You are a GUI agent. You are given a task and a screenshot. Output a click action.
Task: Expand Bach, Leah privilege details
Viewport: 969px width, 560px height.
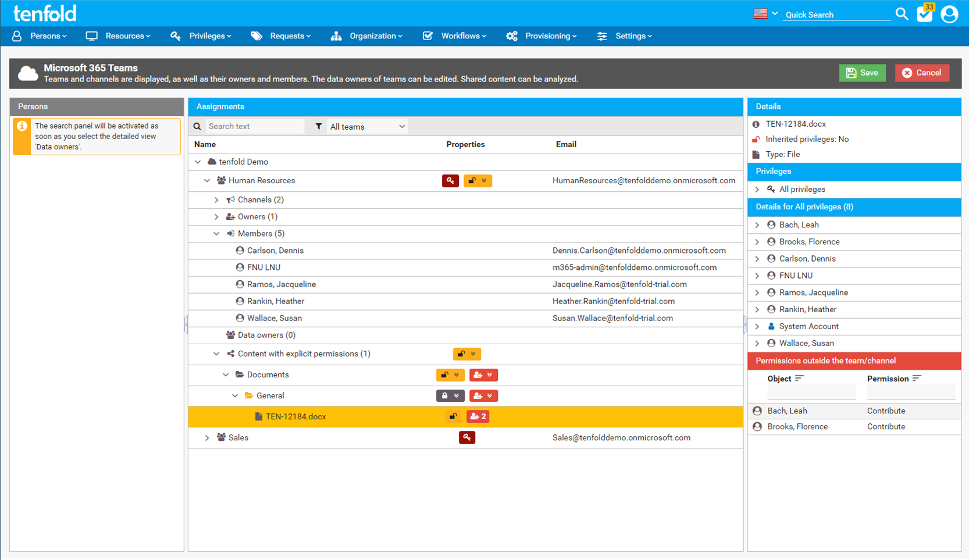coord(757,225)
